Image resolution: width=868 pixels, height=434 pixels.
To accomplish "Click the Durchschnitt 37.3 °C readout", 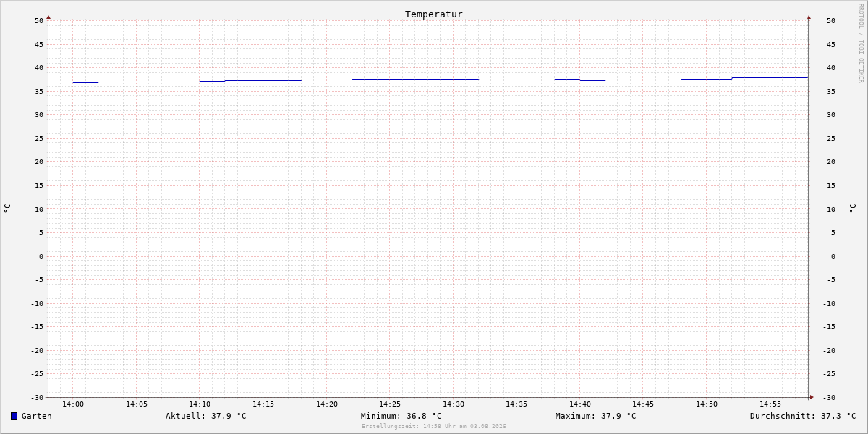I will click(x=803, y=416).
